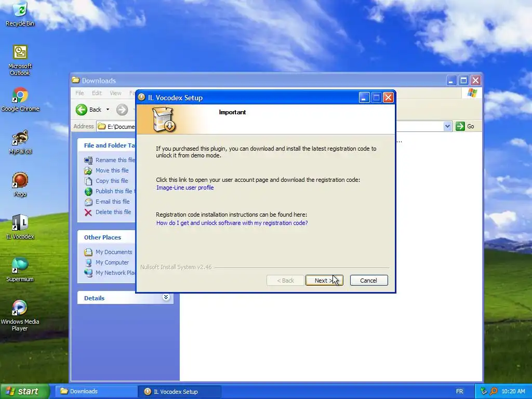Screen dimensions: 532x399
Task: Click the Publish this file globe icon
Action: coord(88,192)
